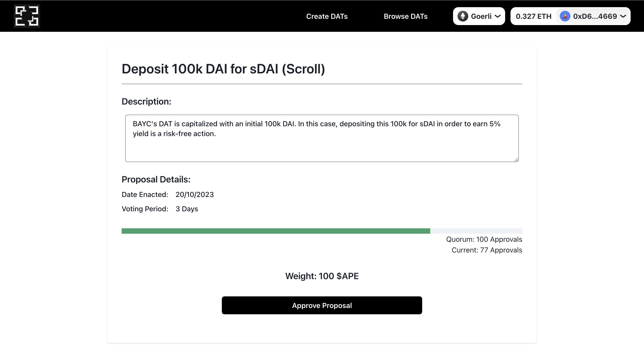Click the 'Voting Period:' label
Image resolution: width=644 pixels, height=351 pixels.
pyautogui.click(x=145, y=209)
